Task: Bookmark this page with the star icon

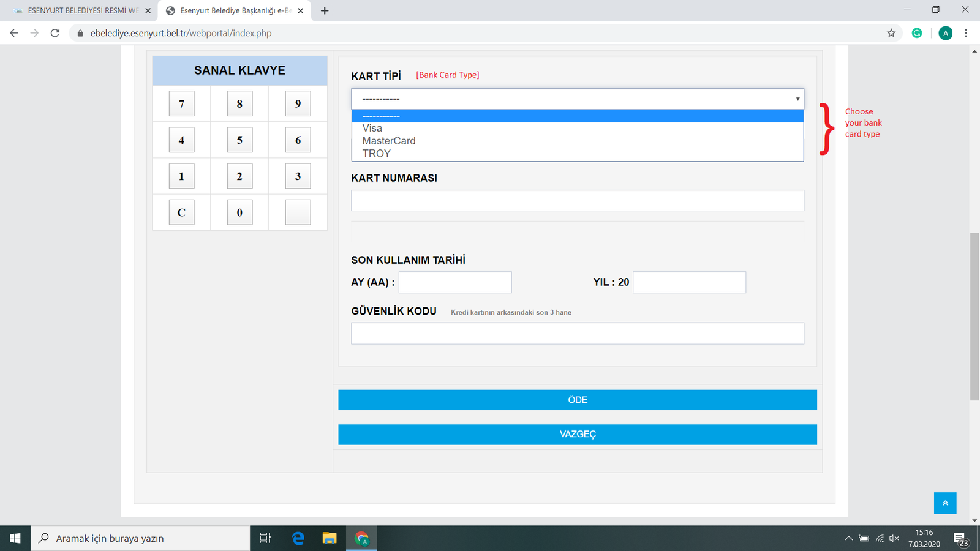Action: tap(891, 33)
